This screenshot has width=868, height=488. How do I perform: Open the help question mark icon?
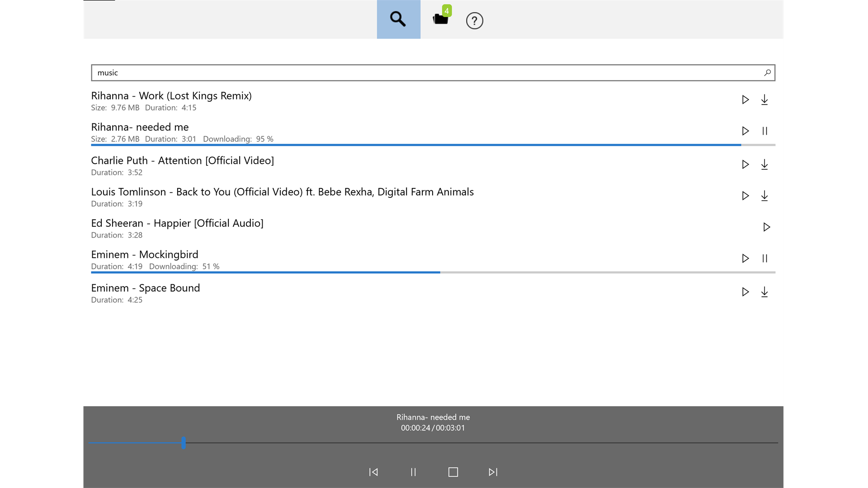(x=474, y=21)
